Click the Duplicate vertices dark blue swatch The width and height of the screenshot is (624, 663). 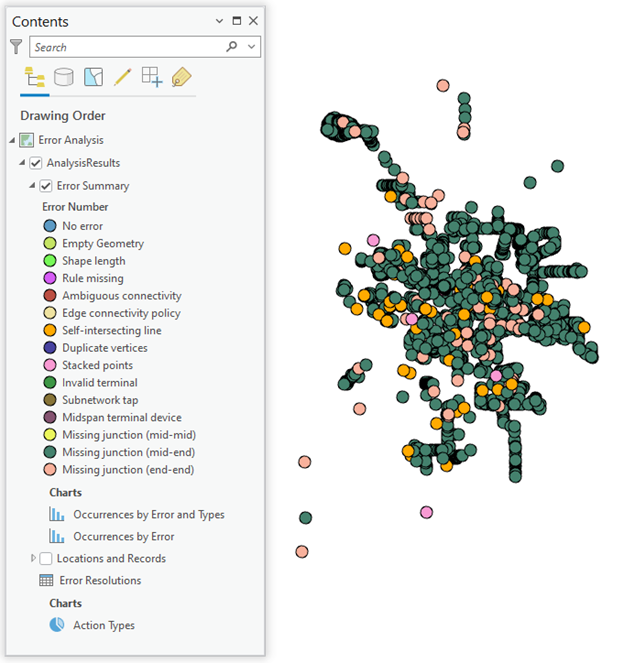coord(50,348)
